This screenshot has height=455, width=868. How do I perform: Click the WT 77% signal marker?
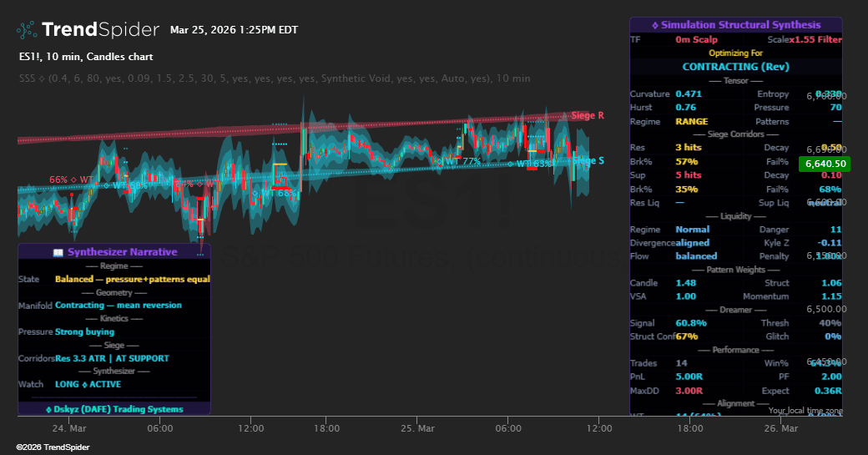pyautogui.click(x=459, y=162)
